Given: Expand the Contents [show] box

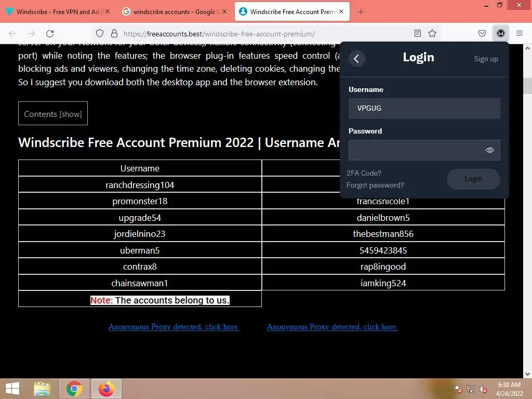Looking at the screenshot, I should 53,113.
